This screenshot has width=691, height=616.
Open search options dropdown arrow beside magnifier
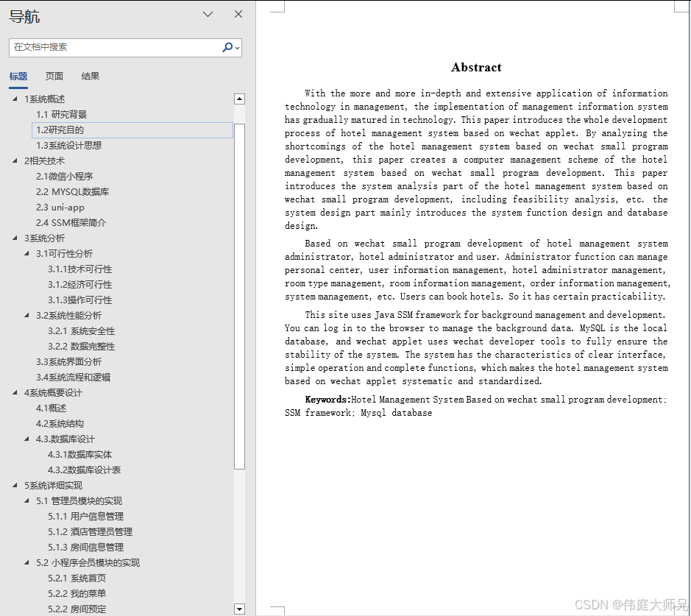tap(238, 48)
